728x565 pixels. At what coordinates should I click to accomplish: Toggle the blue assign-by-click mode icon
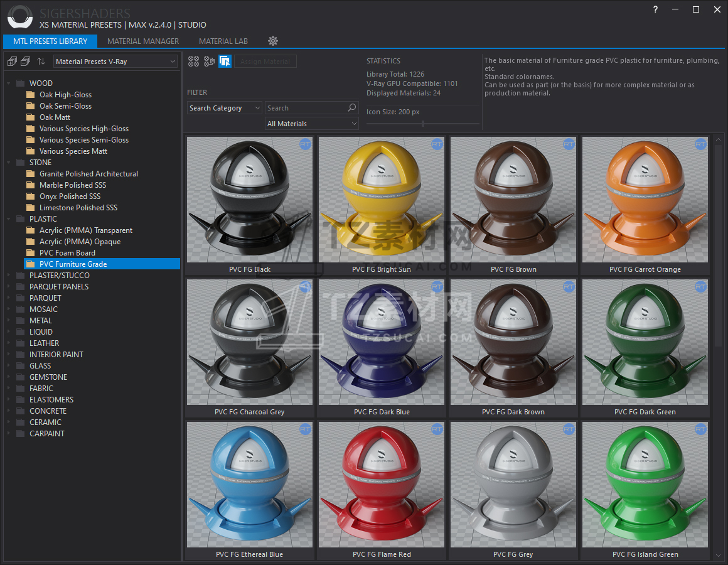(225, 62)
